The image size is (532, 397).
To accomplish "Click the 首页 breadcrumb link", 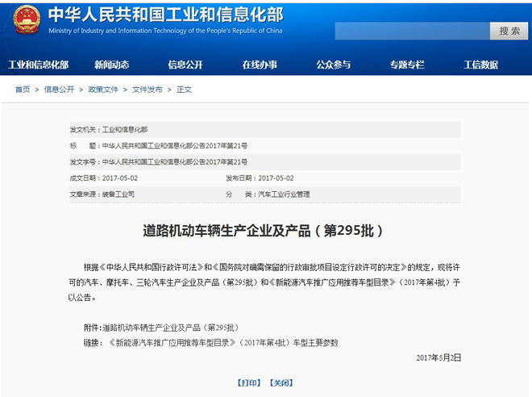I will [x=23, y=90].
